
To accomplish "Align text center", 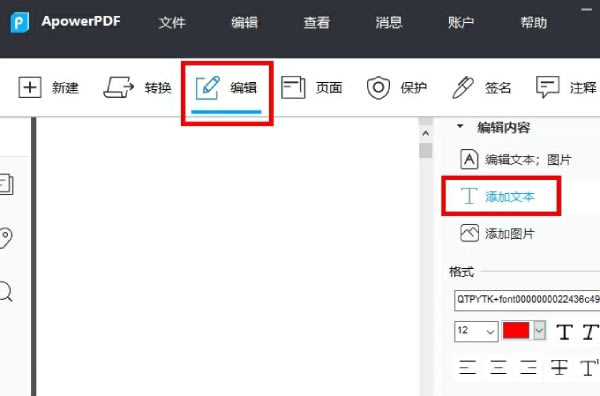I will click(498, 367).
